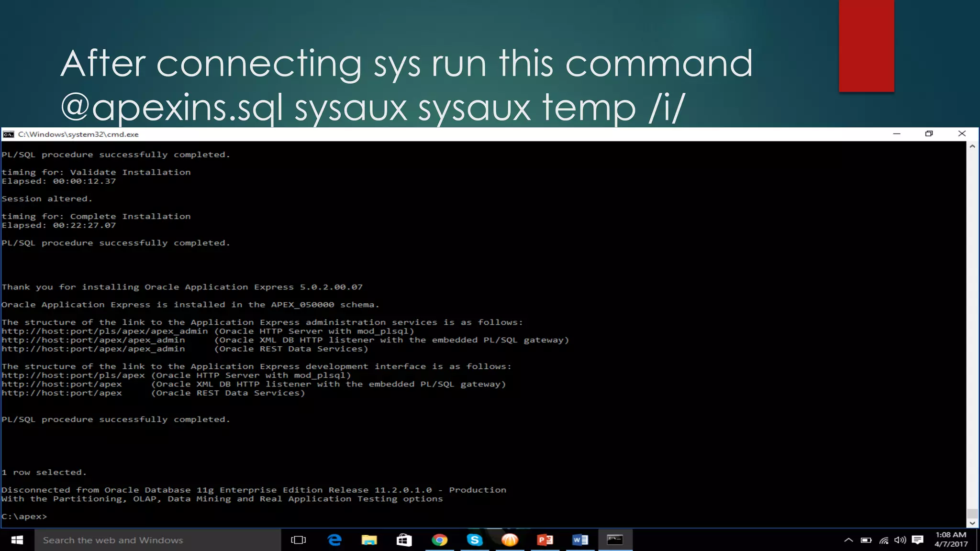
Task: Close the cmd.exe window
Action: [962, 134]
